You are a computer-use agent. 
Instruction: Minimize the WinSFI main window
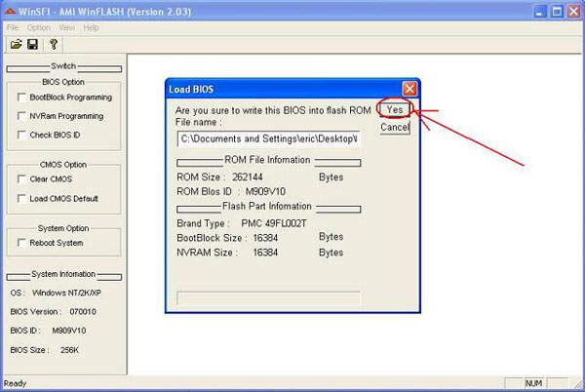(x=539, y=12)
